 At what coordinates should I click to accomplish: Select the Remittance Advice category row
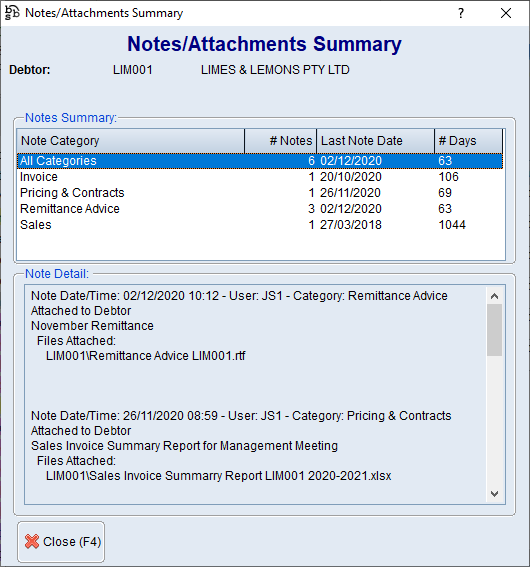[260, 209]
